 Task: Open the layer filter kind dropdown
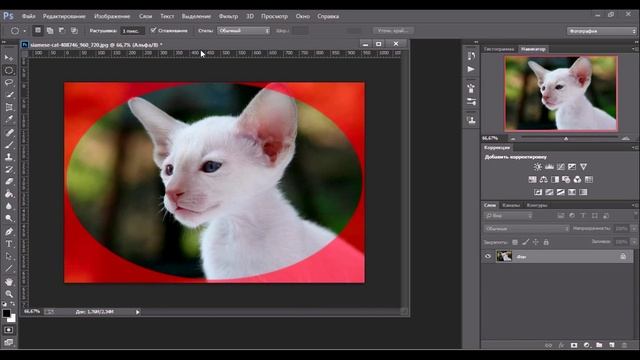(x=508, y=216)
